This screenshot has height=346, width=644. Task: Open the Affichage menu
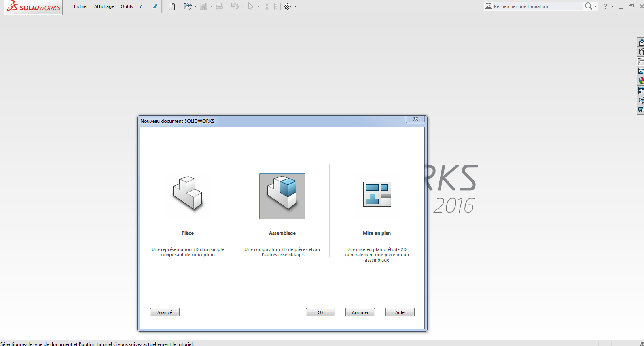point(104,6)
